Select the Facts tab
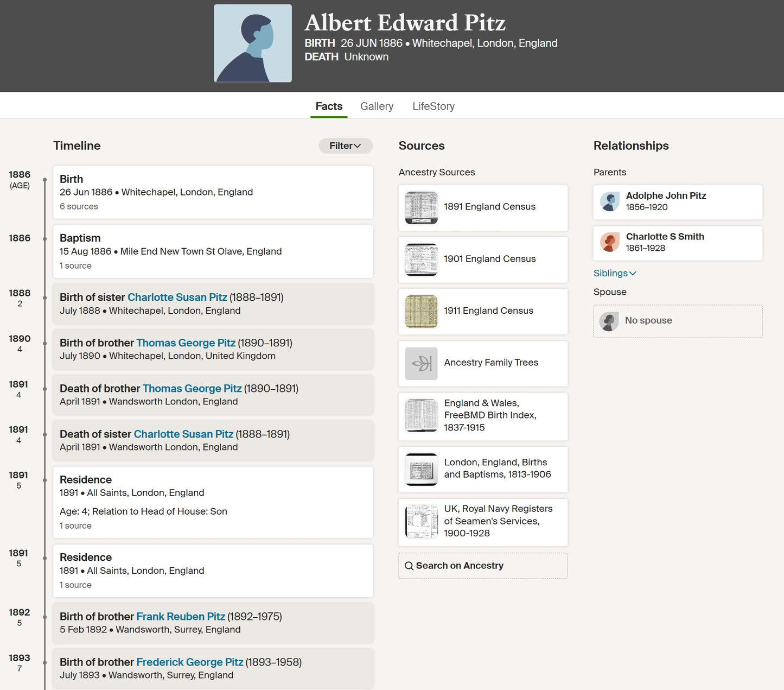This screenshot has height=690, width=784. tap(329, 106)
